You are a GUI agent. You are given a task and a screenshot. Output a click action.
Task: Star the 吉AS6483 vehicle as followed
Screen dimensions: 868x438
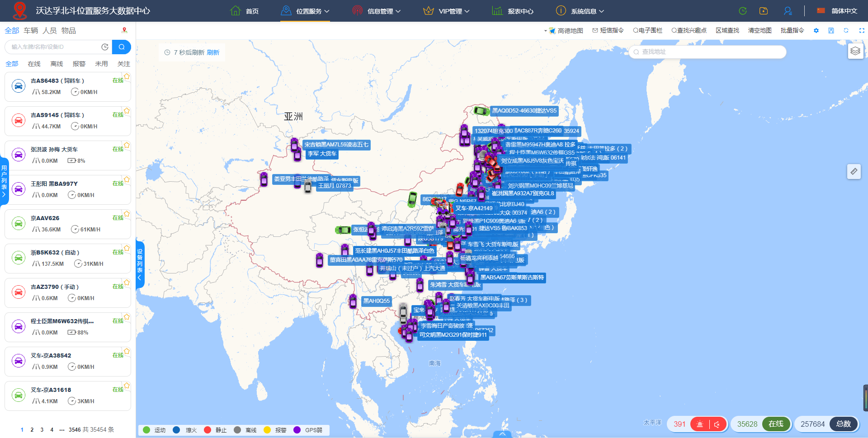tap(127, 76)
